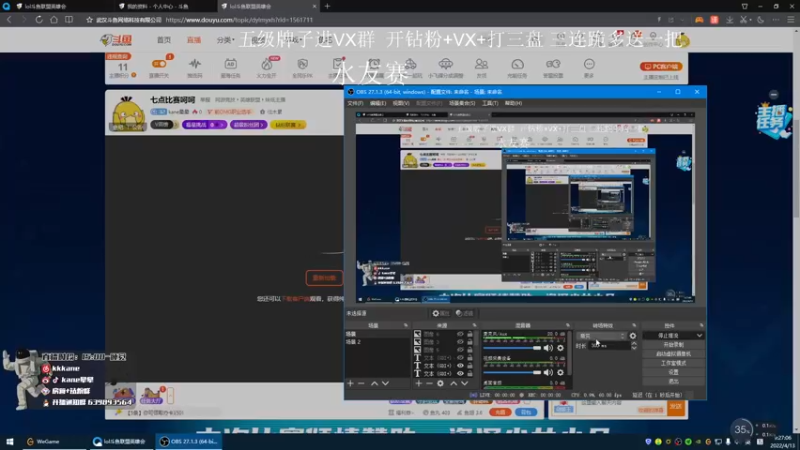Go to browser home page icon
This screenshot has width=800, height=450.
(54, 20)
